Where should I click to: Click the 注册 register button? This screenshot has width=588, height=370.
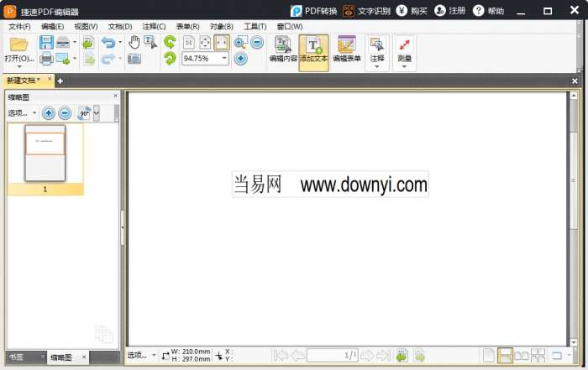[449, 11]
